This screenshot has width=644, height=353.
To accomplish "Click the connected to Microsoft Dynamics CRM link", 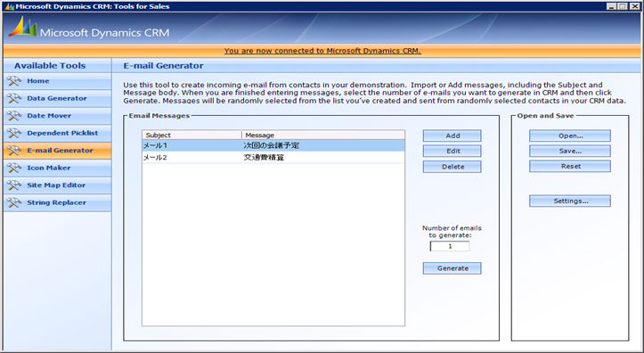I will [322, 51].
